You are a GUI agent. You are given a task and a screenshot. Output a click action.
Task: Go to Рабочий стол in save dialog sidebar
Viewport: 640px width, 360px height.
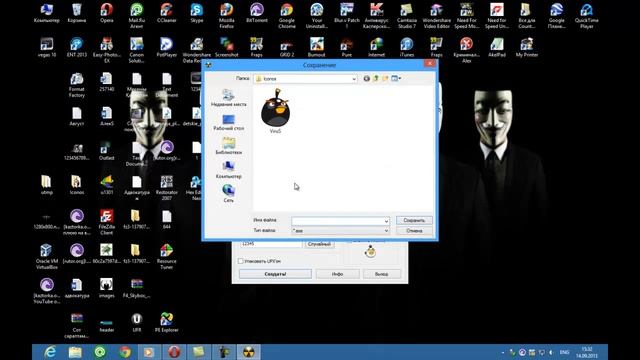(x=229, y=122)
